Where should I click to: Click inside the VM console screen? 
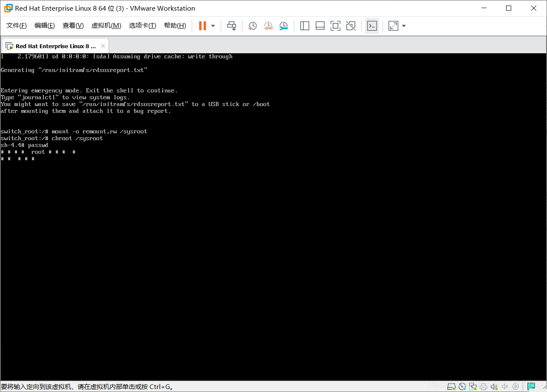click(x=273, y=217)
